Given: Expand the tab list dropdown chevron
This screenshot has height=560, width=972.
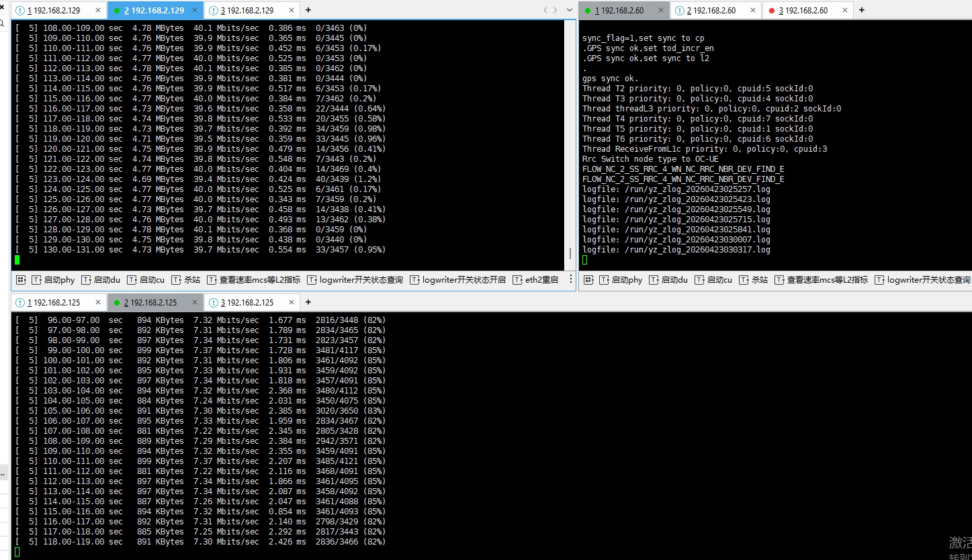Looking at the screenshot, I should pos(570,10).
